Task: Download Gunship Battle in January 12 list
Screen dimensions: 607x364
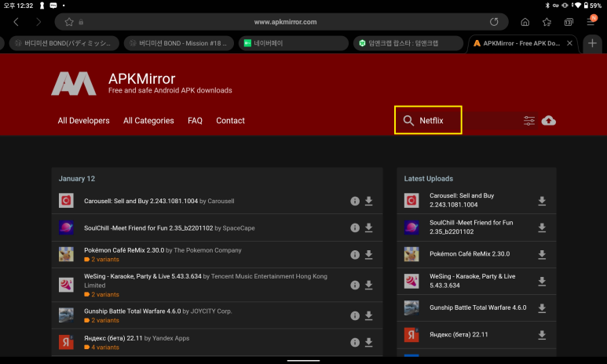Action: coord(369,315)
